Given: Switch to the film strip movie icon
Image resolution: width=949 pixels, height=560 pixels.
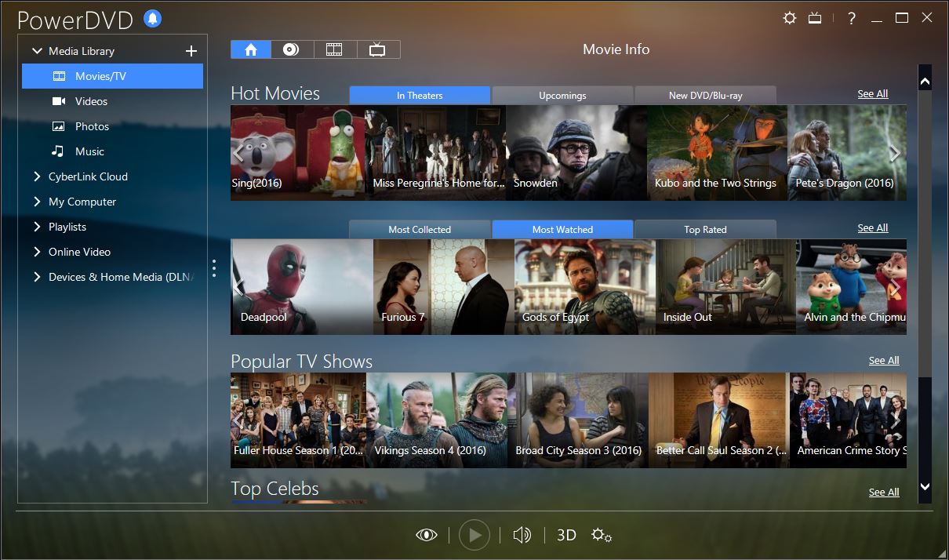Looking at the screenshot, I should 334,49.
